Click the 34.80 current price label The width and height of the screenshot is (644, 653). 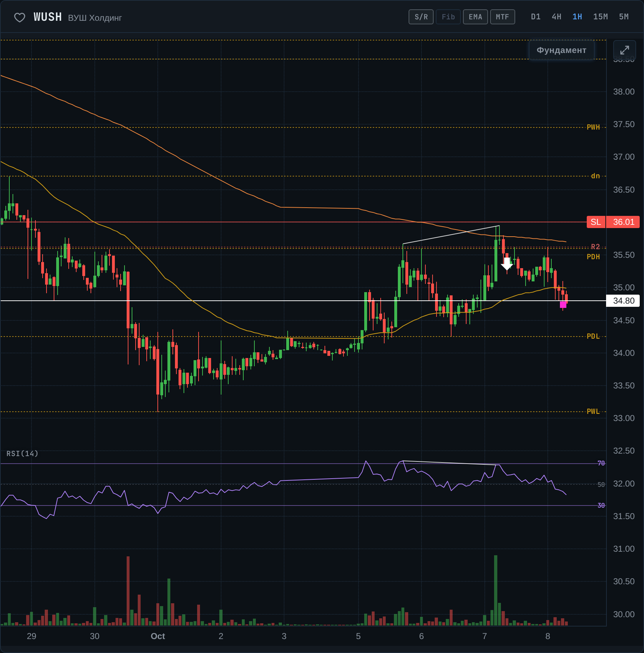[x=623, y=301]
